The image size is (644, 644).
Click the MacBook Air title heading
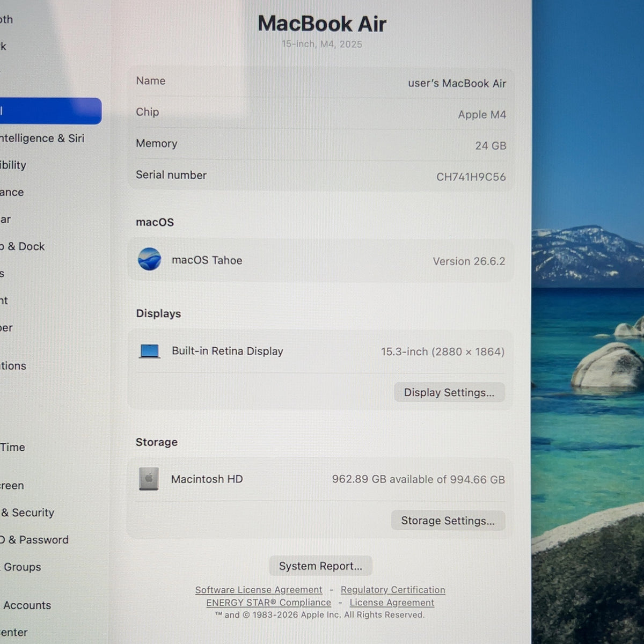322,24
